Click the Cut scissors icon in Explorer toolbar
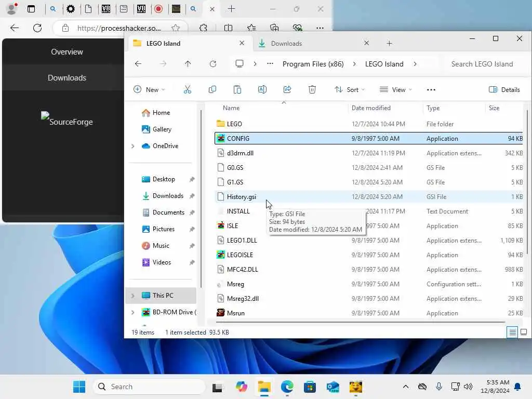This screenshot has height=399, width=532. pos(187,89)
